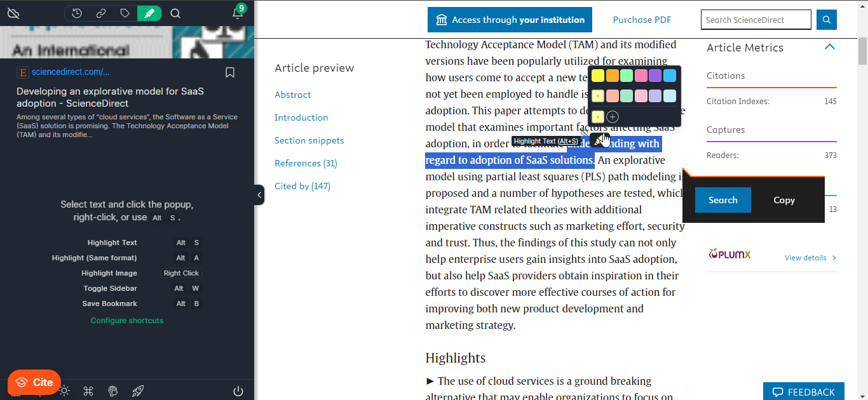Collapse the sidebar with the arrow handle
The image size is (868, 400).
click(259, 195)
